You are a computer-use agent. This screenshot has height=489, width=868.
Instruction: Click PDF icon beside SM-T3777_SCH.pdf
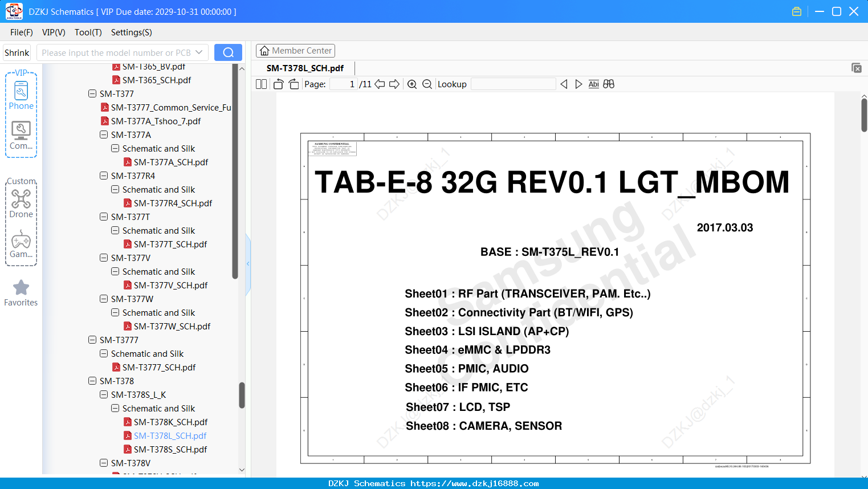[116, 367]
